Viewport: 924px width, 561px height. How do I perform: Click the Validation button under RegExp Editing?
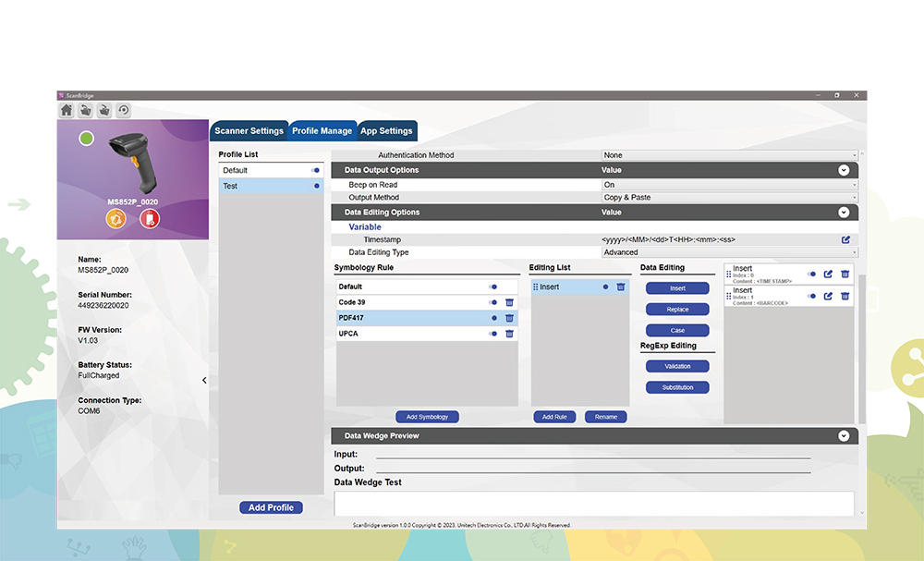pyautogui.click(x=677, y=365)
